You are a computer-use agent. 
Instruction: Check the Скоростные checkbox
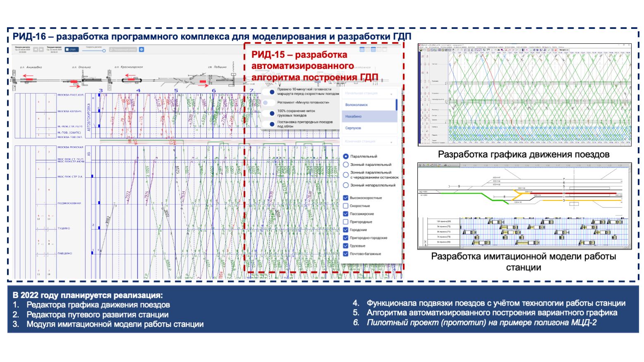[346, 206]
